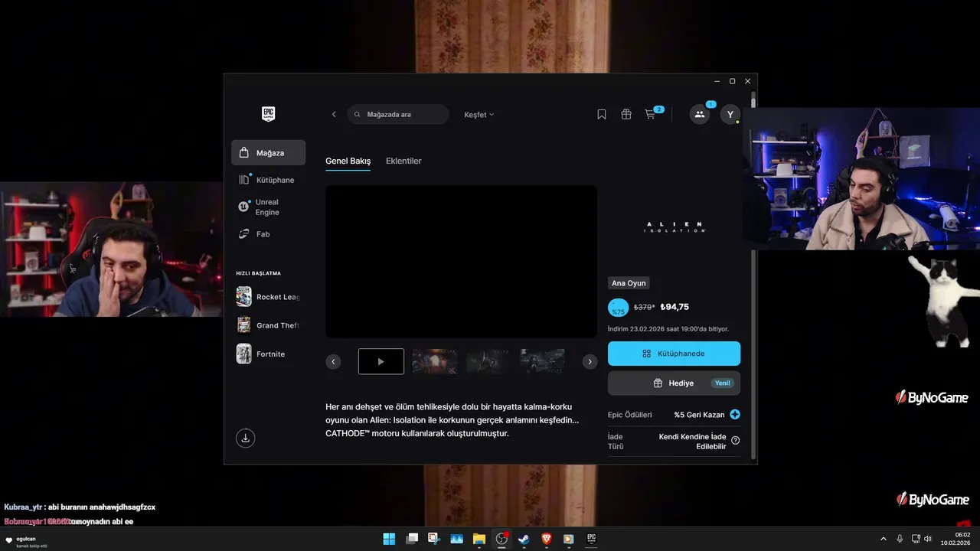Image resolution: width=980 pixels, height=551 pixels.
Task: Launch Grand Theft Auto from quick launch
Action: coord(268,325)
